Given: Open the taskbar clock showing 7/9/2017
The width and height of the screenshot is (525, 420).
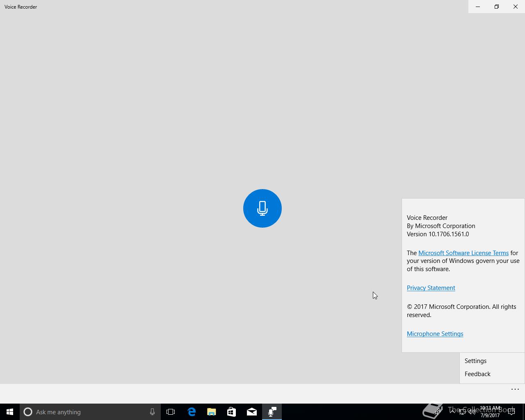Looking at the screenshot, I should 490,412.
